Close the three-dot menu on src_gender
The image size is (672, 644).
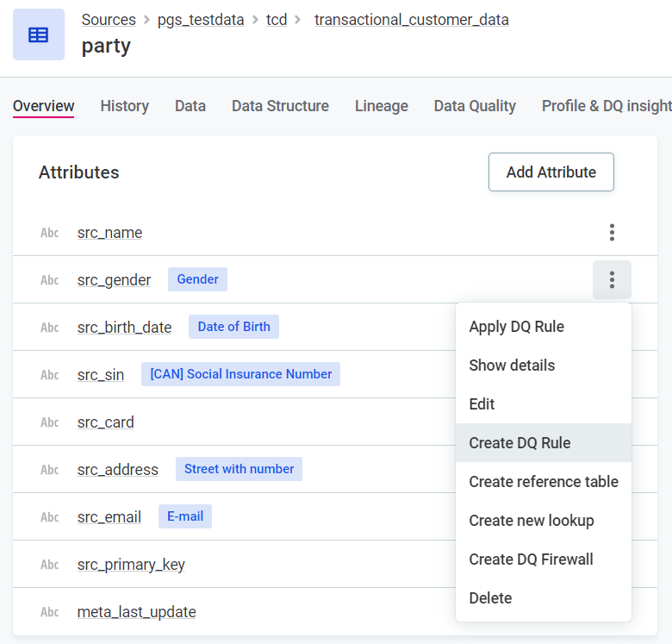coord(612,279)
